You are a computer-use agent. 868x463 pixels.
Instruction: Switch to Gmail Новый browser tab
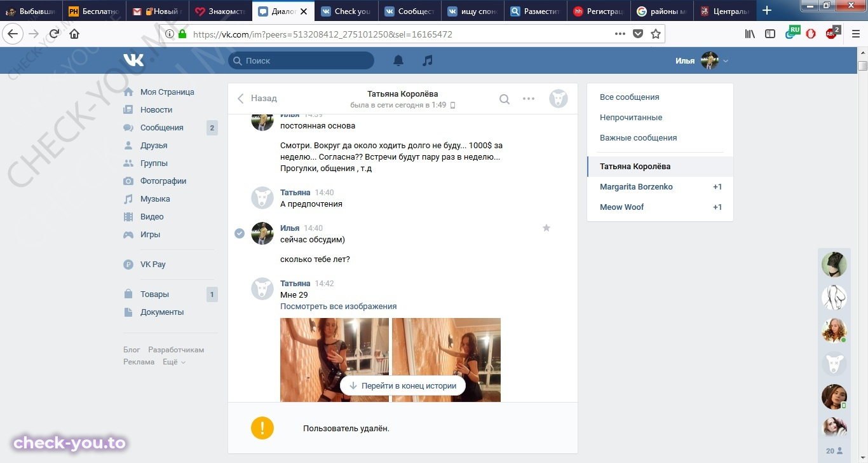pyautogui.click(x=158, y=11)
